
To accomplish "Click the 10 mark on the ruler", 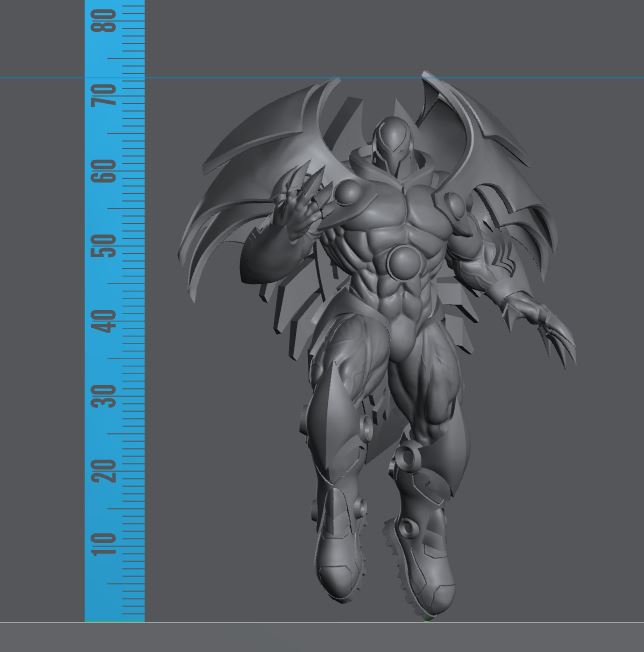I will click(x=104, y=545).
